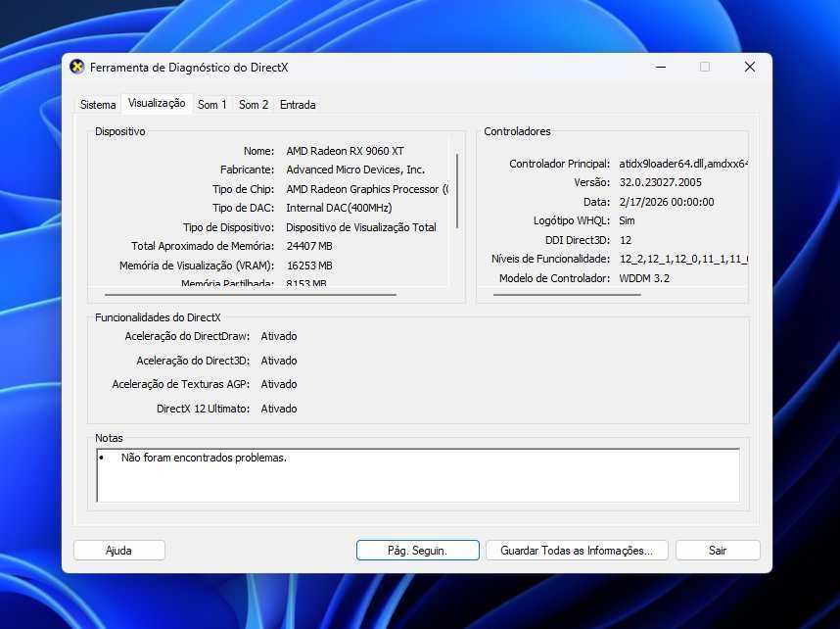
Task: Click Advanced Micro Devices, Inc. value
Action: [x=355, y=169]
